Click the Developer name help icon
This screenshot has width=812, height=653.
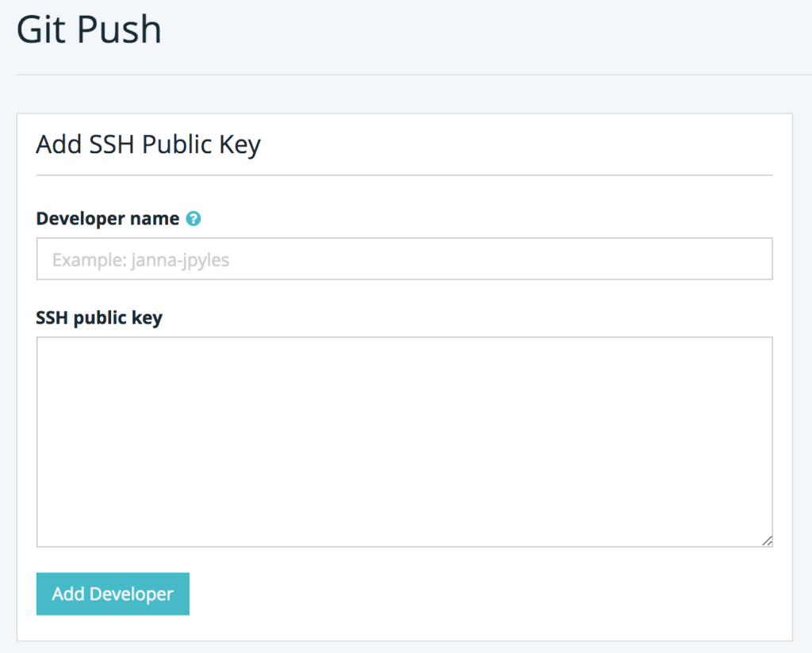193,219
